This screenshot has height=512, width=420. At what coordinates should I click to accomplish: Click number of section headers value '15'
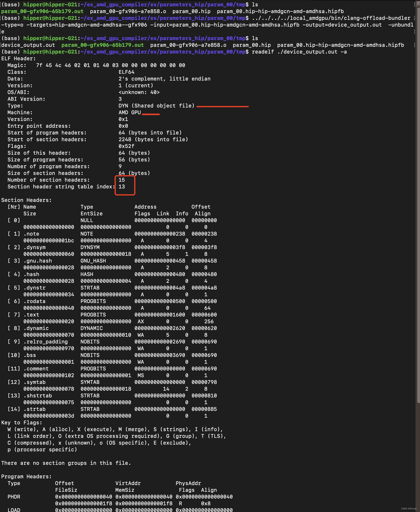pyautogui.click(x=122, y=180)
